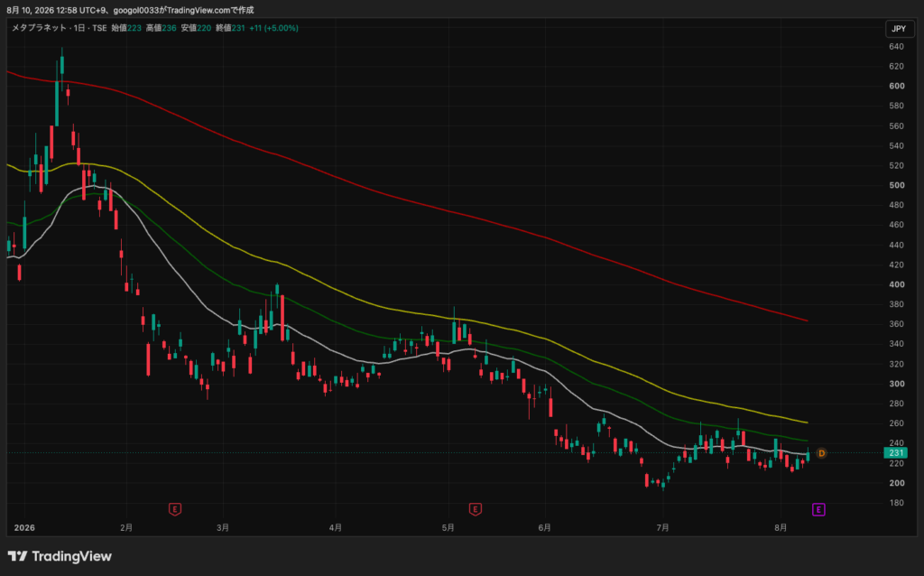The height and width of the screenshot is (576, 924).
Task: Click the 5月 label on time axis
Action: (448, 527)
